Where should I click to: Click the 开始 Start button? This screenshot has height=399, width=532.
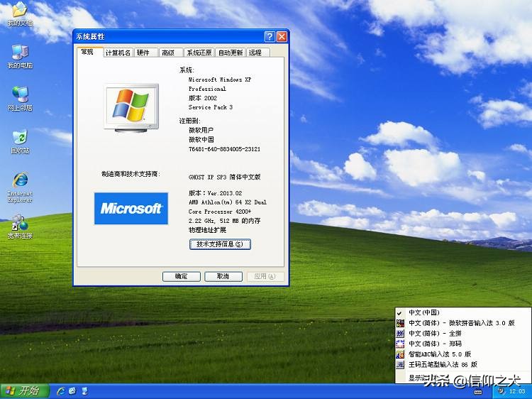(x=24, y=391)
